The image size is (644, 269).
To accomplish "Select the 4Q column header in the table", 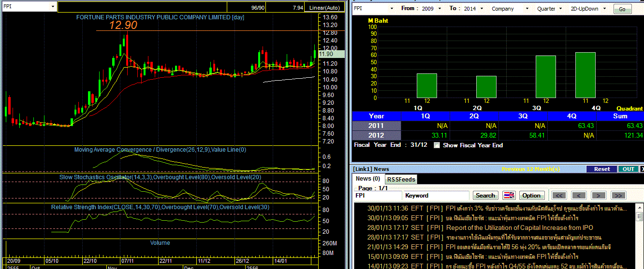I will click(572, 116).
